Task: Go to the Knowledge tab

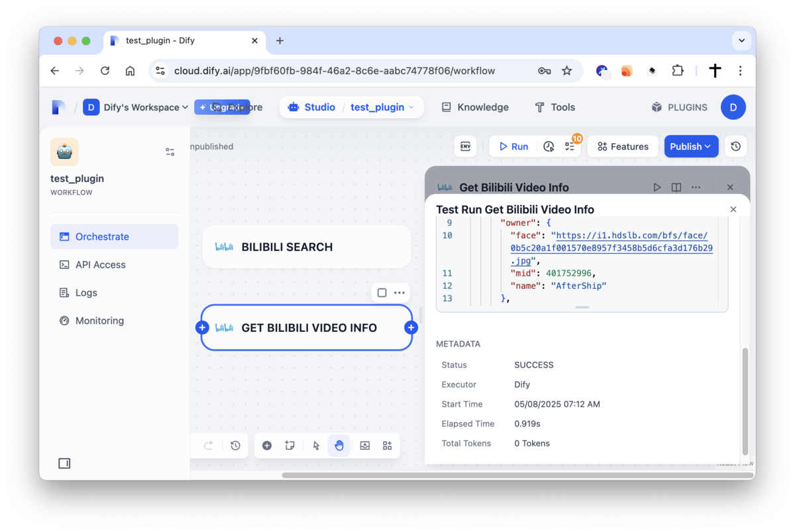Action: tap(475, 107)
